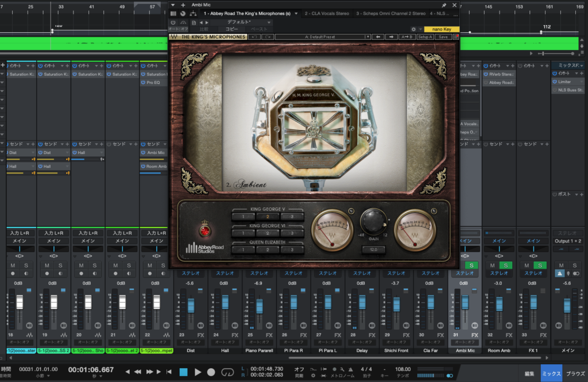
Task: Open the channel editor bars icon
Action: point(173,14)
